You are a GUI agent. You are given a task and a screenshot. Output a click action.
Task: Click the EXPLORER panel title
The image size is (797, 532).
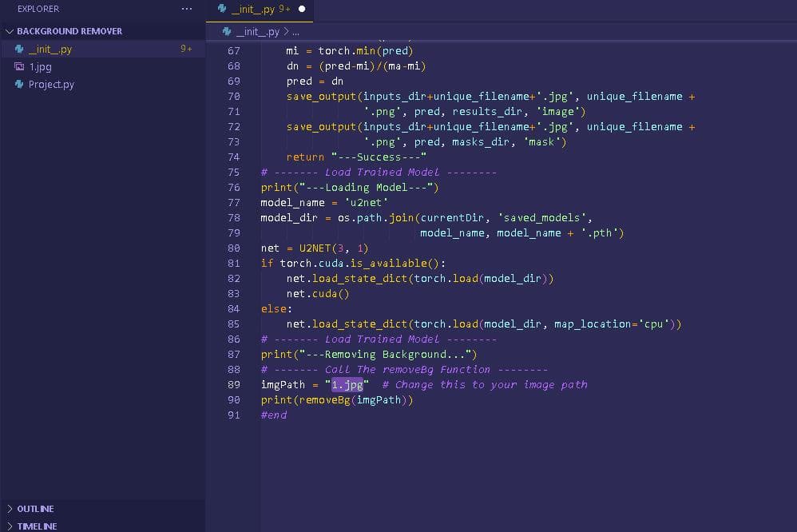(x=38, y=9)
